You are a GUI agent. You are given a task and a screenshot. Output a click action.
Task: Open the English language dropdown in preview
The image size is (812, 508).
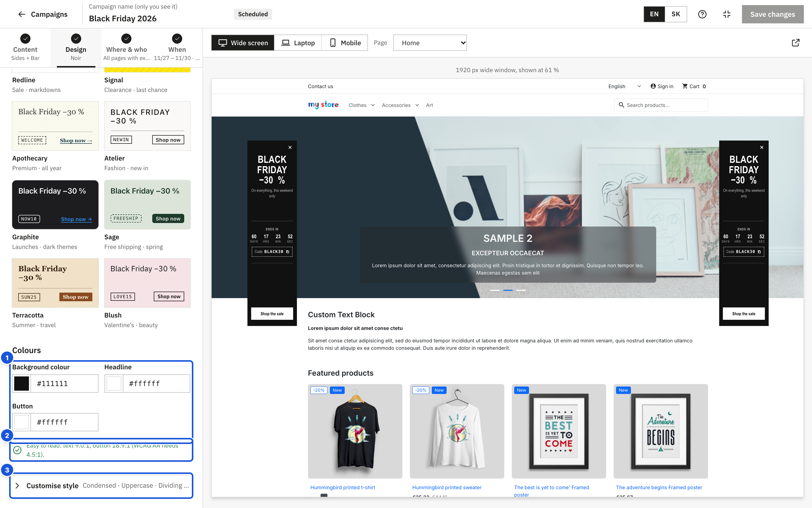pyautogui.click(x=624, y=86)
